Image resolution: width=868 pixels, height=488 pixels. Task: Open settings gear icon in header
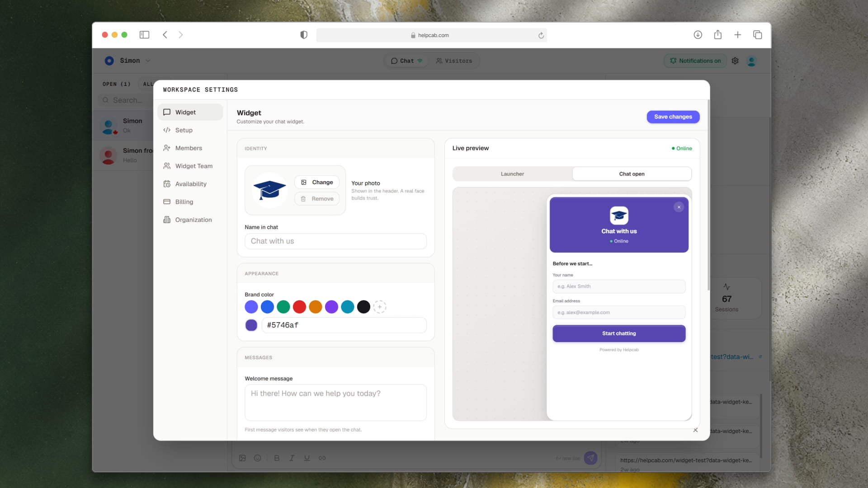[x=735, y=61]
